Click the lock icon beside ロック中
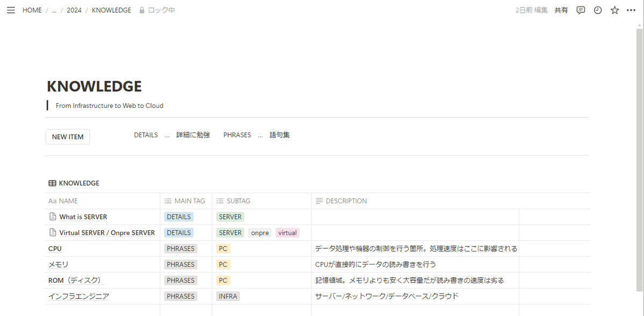Image resolution: width=644 pixels, height=316 pixels. point(142,10)
